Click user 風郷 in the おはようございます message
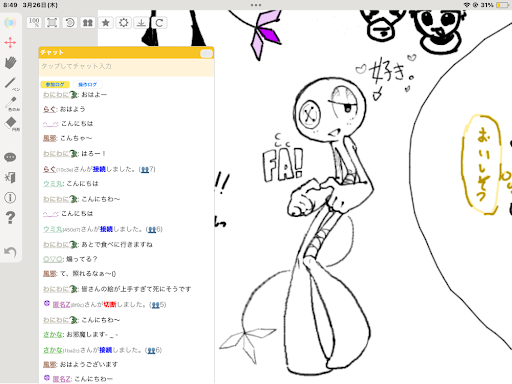 point(50,365)
